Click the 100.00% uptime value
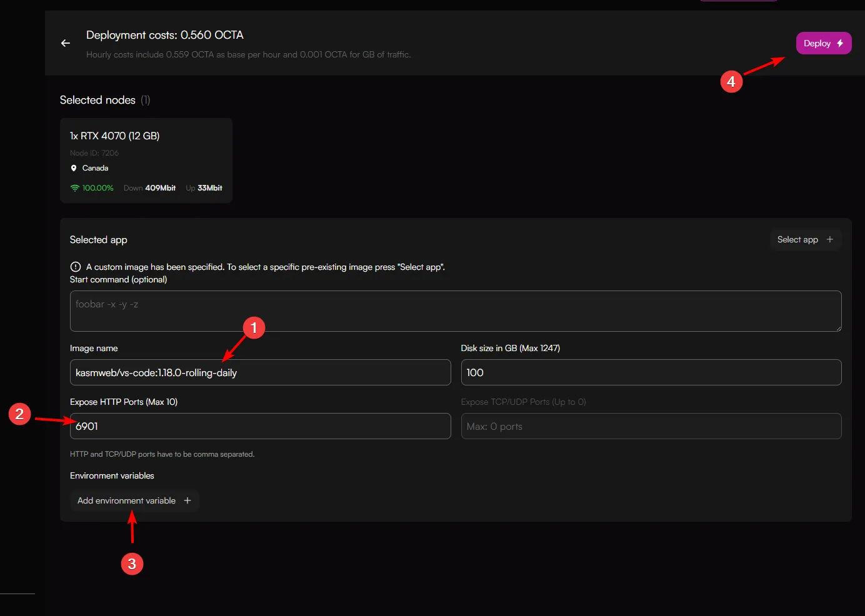 pyautogui.click(x=98, y=188)
